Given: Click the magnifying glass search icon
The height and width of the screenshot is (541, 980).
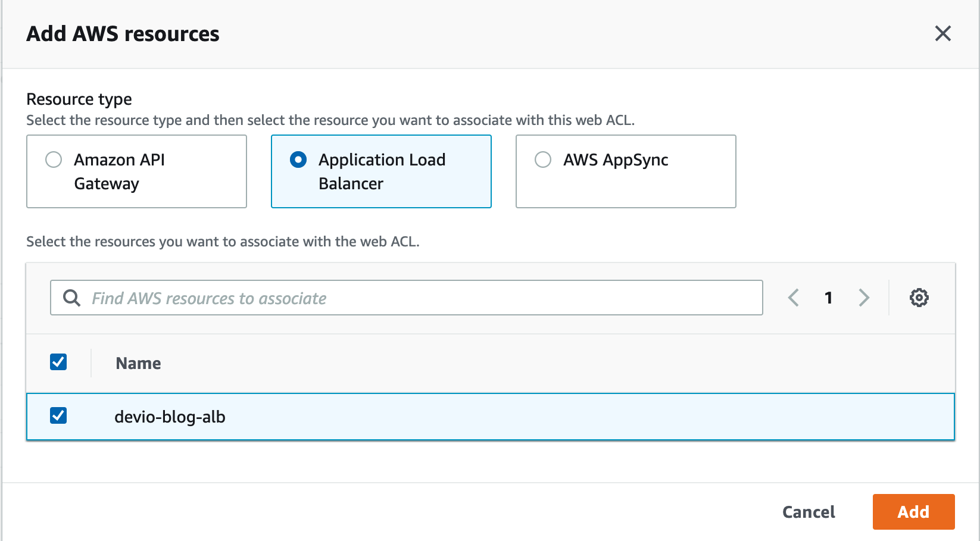Looking at the screenshot, I should (71, 297).
